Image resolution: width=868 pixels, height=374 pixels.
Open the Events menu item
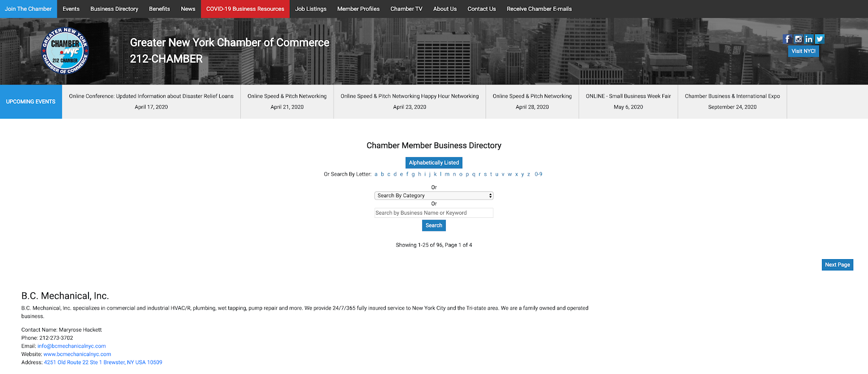click(71, 9)
